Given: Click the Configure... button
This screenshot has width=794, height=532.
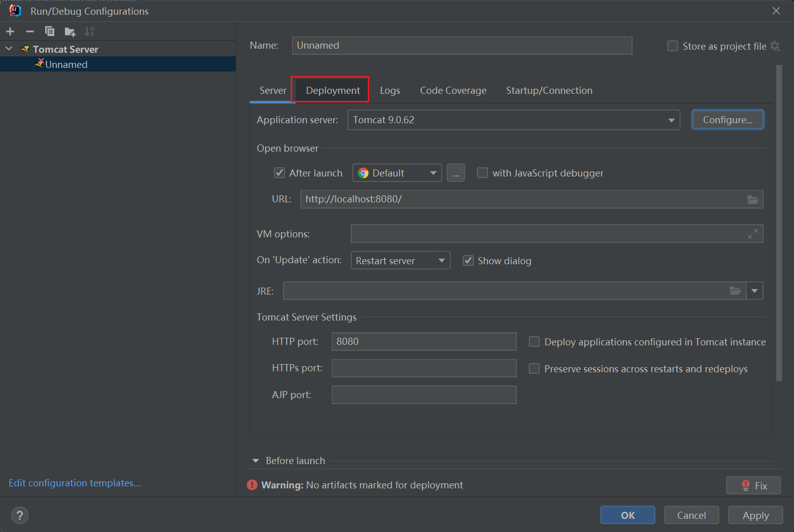Looking at the screenshot, I should click(x=728, y=120).
